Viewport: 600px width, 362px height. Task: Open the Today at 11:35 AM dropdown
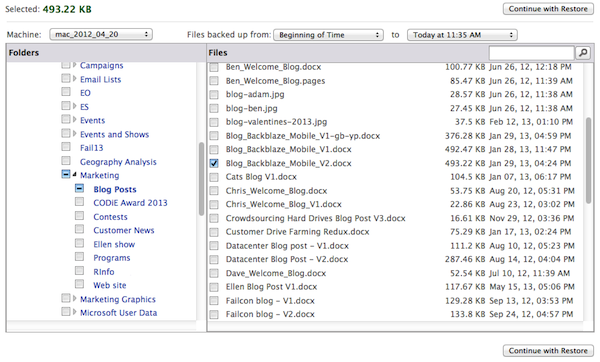[462, 35]
